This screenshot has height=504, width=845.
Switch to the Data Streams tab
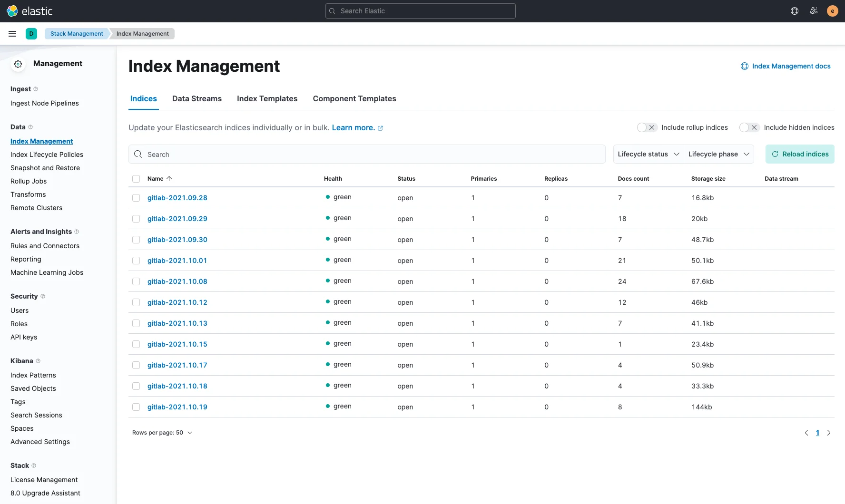click(197, 98)
